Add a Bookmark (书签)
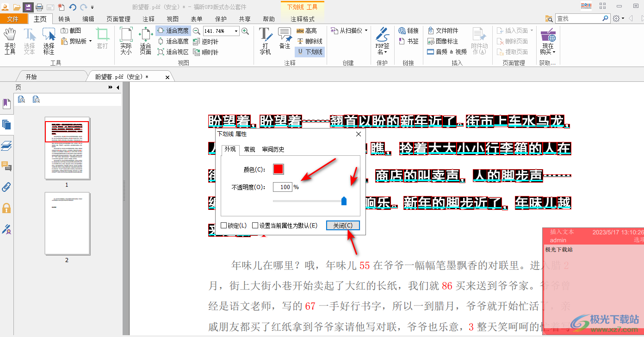644x337 pixels. 409,41
